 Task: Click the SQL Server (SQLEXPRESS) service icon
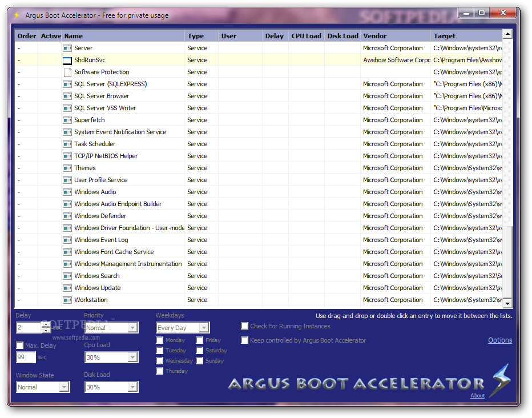(x=67, y=85)
